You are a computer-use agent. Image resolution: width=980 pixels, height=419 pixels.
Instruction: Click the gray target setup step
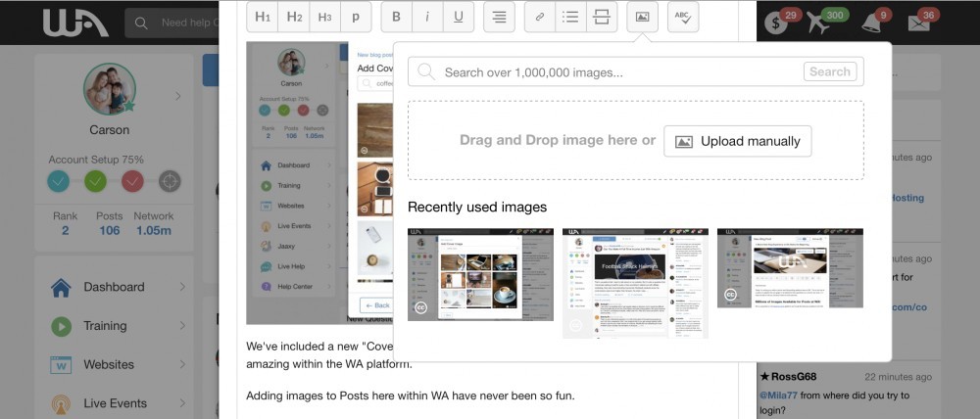coord(170,182)
